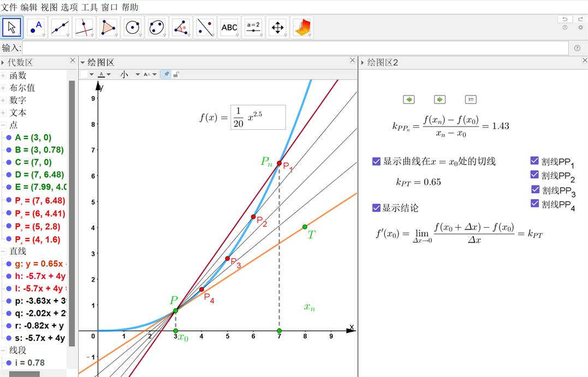Pick the Polygon tool
The image size is (588, 377).
pyautogui.click(x=109, y=27)
